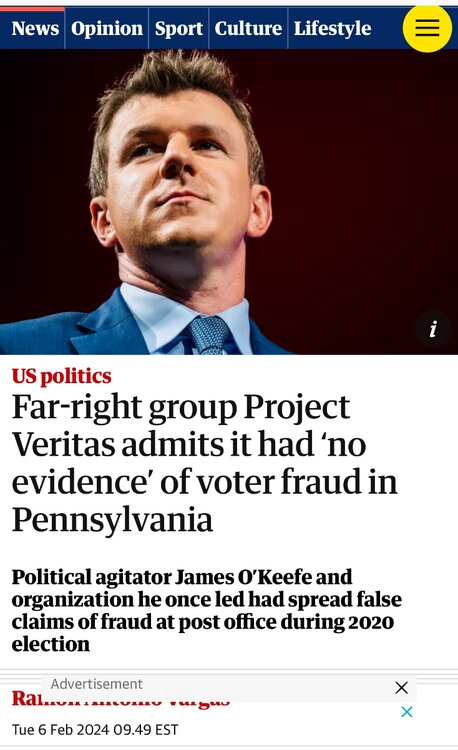The image size is (458, 750).
Task: Open the US politics topic link
Action: [61, 376]
